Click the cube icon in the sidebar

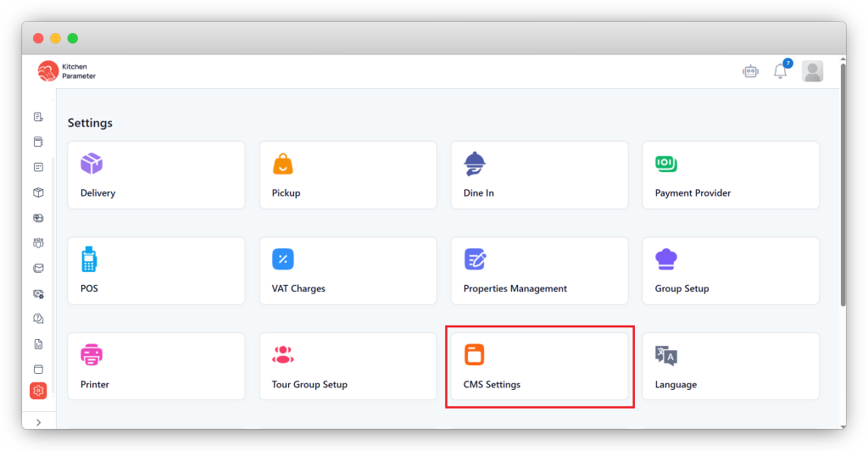[38, 192]
